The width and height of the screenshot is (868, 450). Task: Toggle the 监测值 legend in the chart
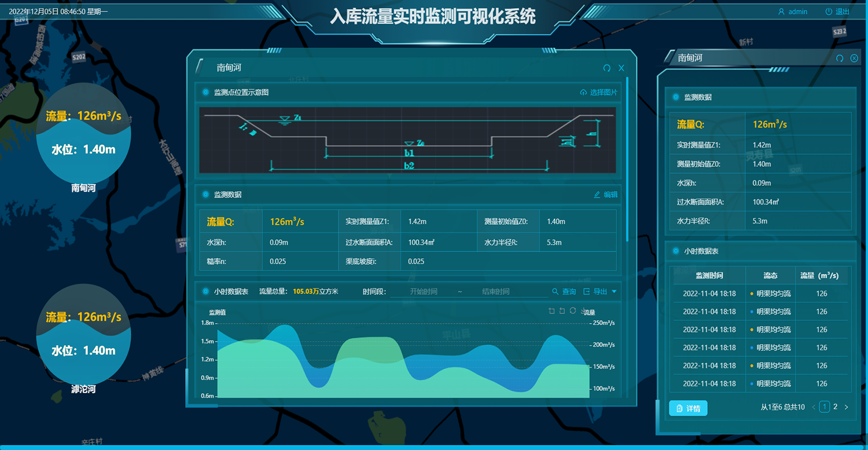pyautogui.click(x=217, y=313)
